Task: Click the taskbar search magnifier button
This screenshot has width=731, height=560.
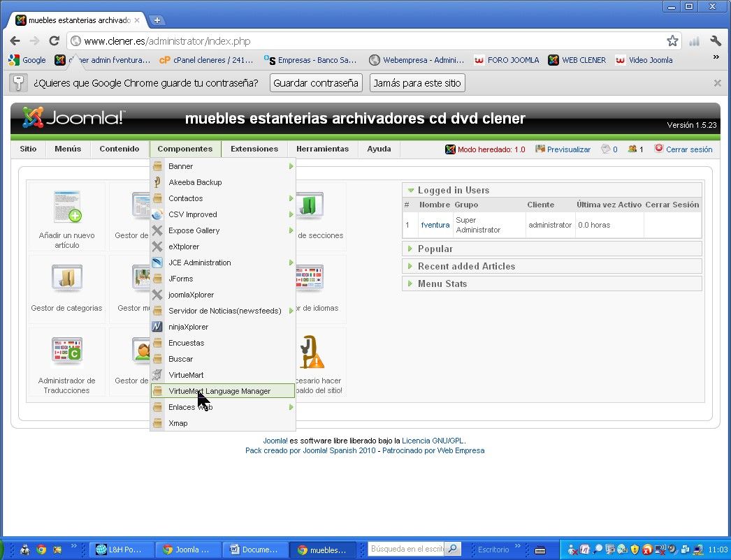Action: click(x=452, y=550)
